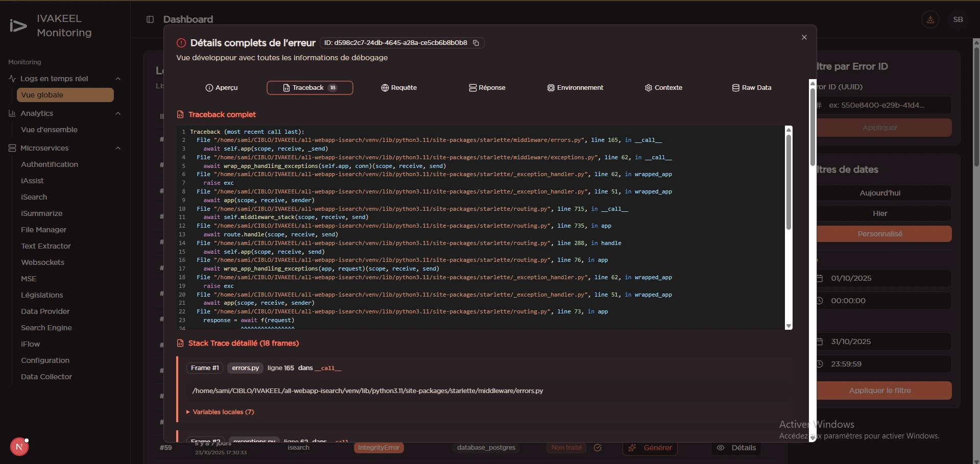Screen dimensions: 980x464
Task: Click the traceback code scrollbar down arrow
Action: pyautogui.click(x=788, y=326)
